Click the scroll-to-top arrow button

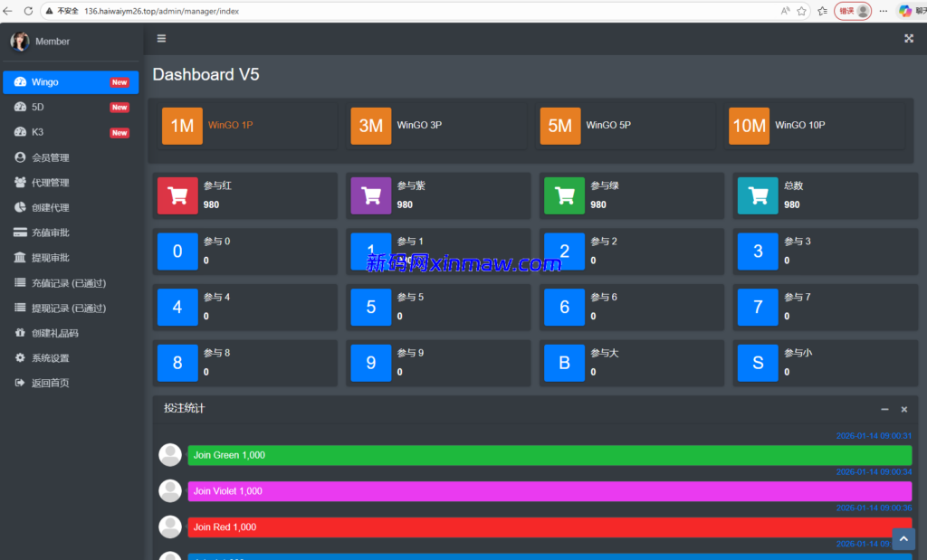click(903, 538)
